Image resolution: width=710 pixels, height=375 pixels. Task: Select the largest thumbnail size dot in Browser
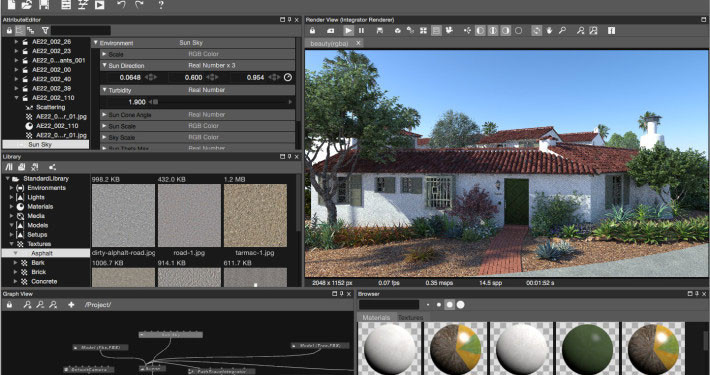[x=461, y=305]
